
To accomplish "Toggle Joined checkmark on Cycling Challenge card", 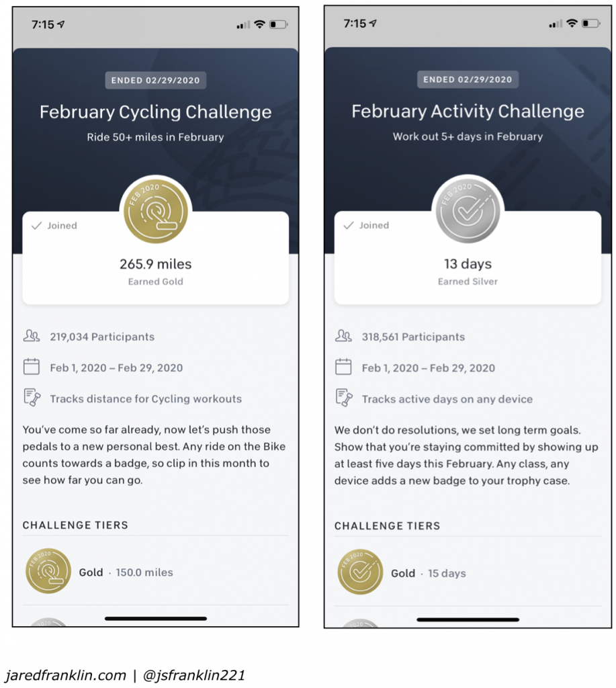I will (37, 226).
